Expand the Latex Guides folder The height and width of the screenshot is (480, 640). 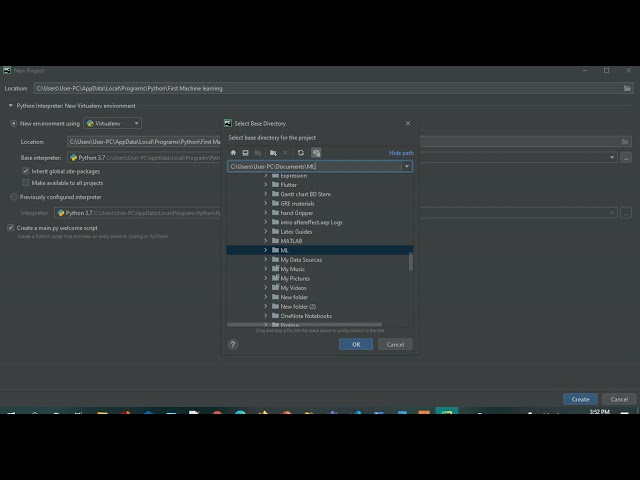(x=266, y=231)
